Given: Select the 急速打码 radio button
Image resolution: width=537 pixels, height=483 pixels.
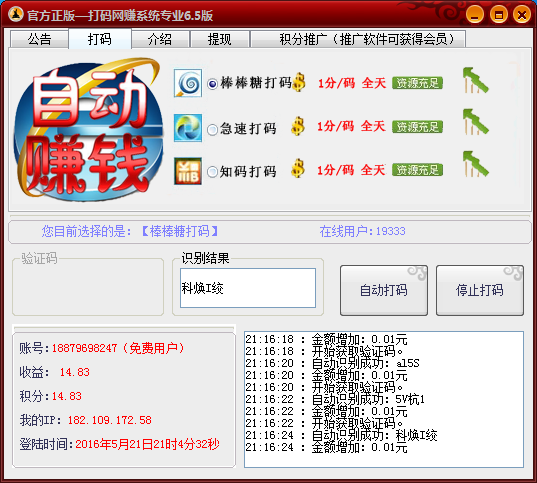Looking at the screenshot, I should tap(212, 129).
